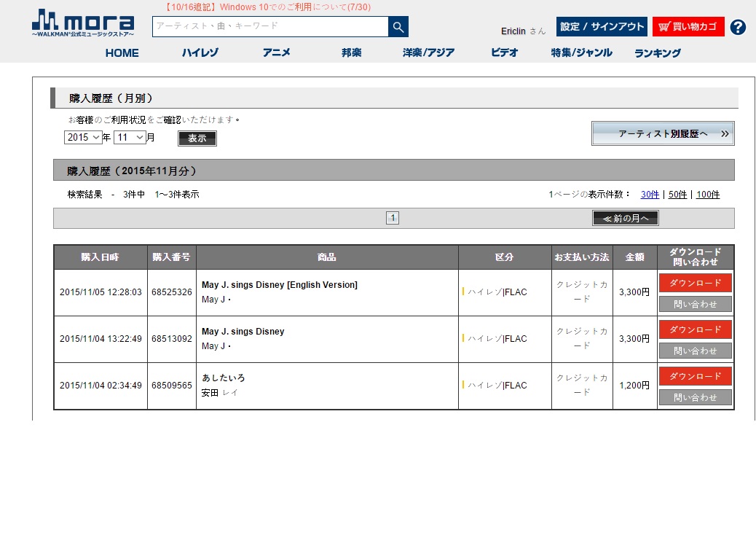Focus the artist/keyword search field
Image resolution: width=756 pixels, height=535 pixels.
(270, 26)
